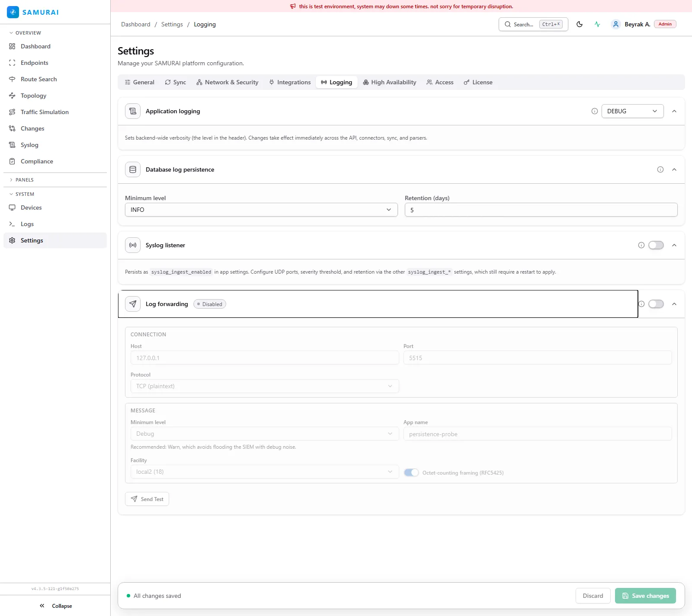
Task: Click the Disabled status badge
Action: (x=210, y=304)
